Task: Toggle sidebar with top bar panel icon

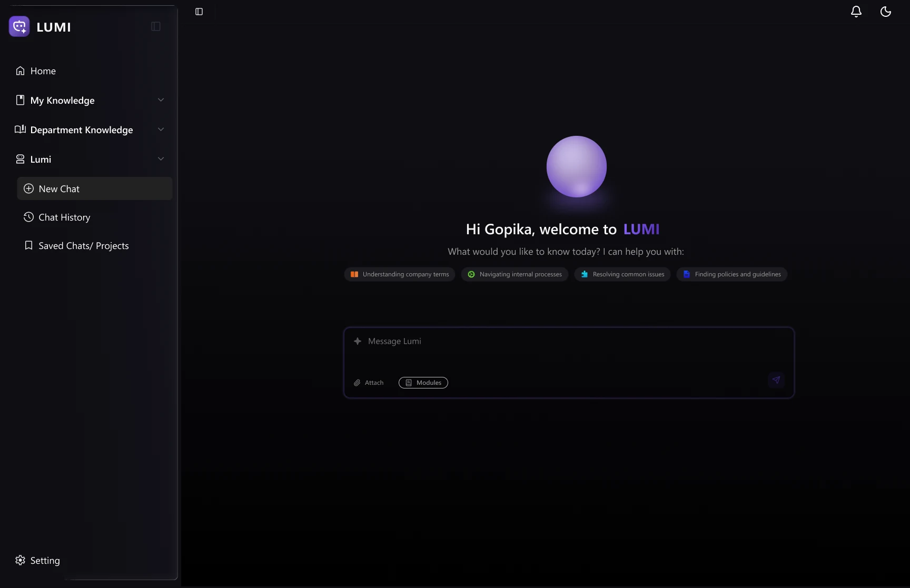Action: click(199, 12)
